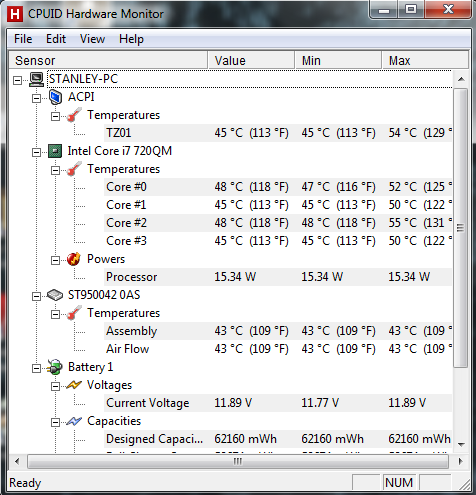Collapse the hard drive Temperatures node

pos(55,314)
